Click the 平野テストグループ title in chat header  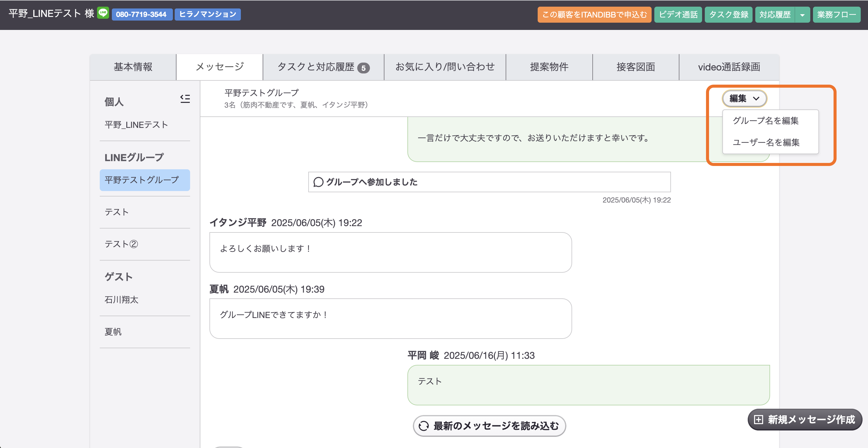click(261, 93)
